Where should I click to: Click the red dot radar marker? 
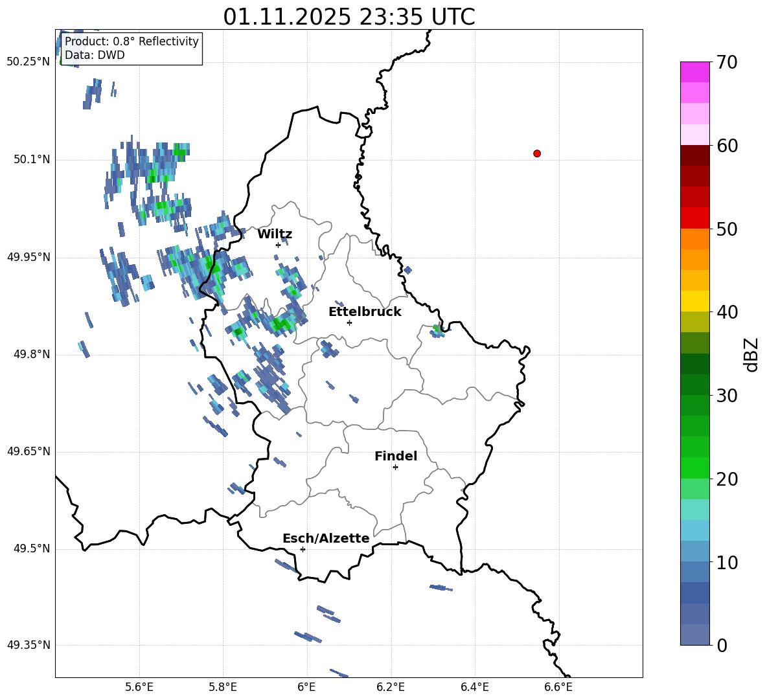pyautogui.click(x=537, y=153)
